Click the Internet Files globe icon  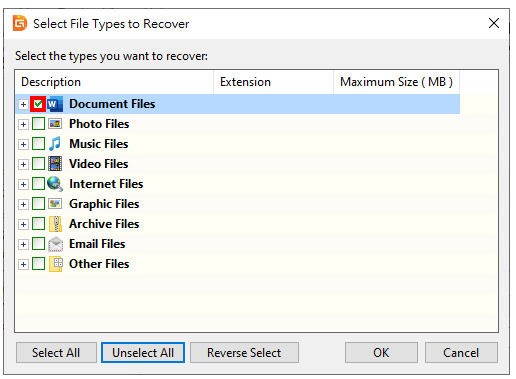[x=55, y=184]
